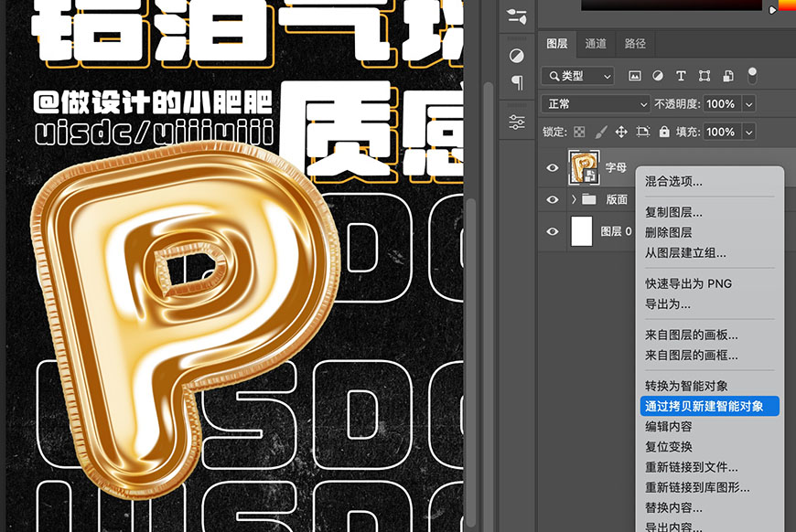Lock transparent pixels checkerboard icon

pos(579,133)
